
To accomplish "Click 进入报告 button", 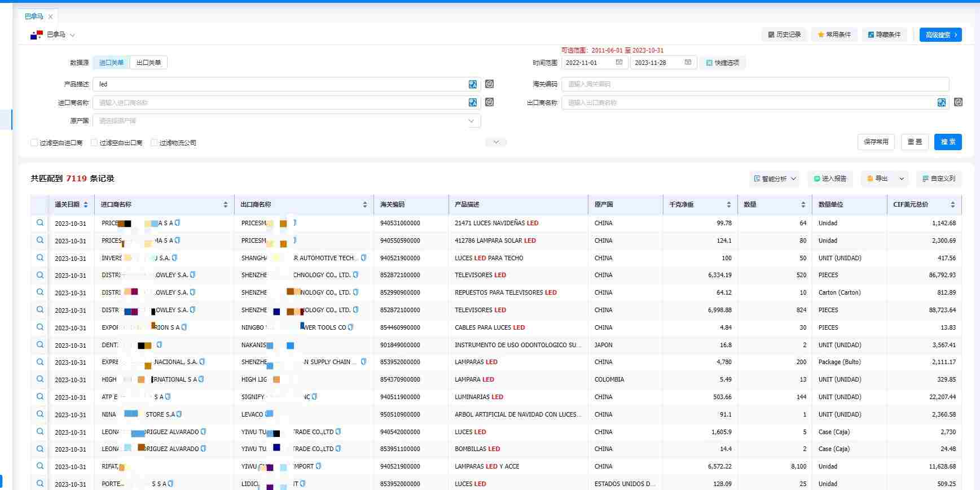I will [830, 178].
